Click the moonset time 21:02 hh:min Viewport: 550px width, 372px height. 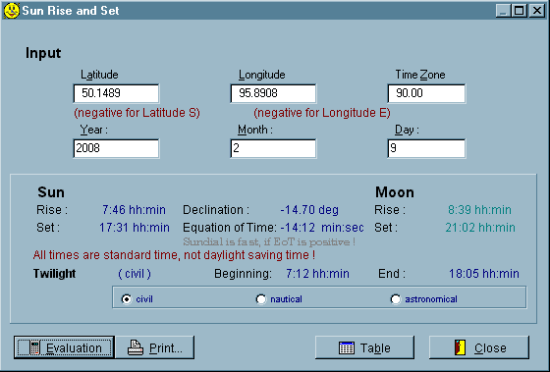[x=480, y=228]
